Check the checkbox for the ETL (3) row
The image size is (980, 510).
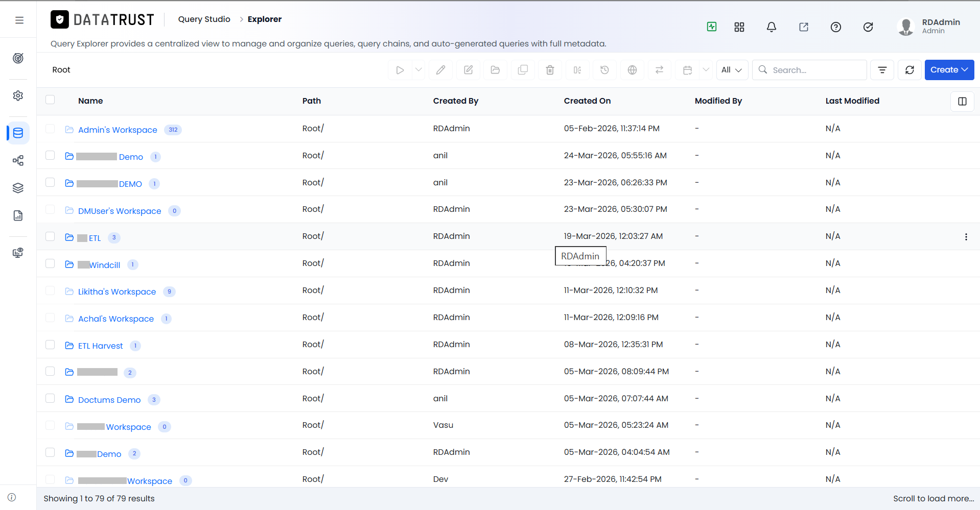coord(50,236)
